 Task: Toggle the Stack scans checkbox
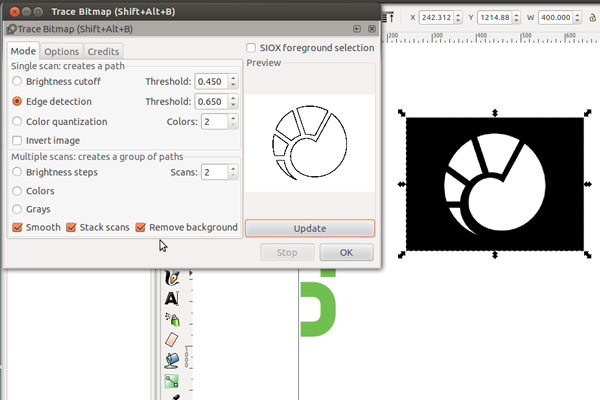[71, 227]
